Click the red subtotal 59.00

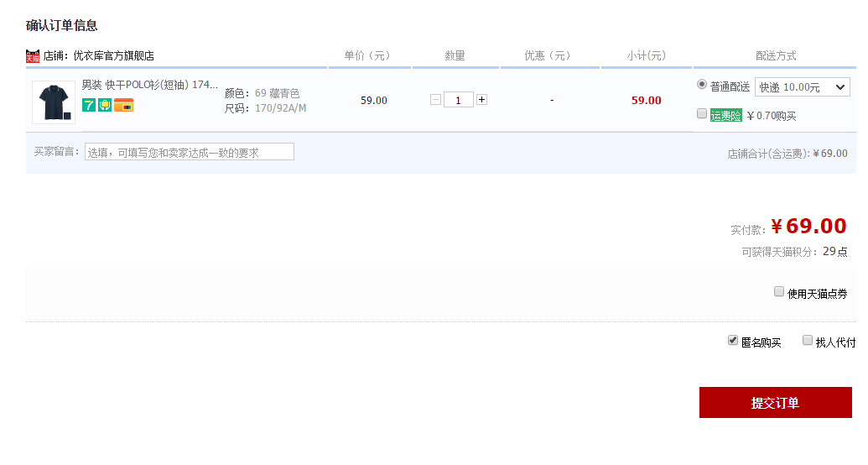pos(646,101)
